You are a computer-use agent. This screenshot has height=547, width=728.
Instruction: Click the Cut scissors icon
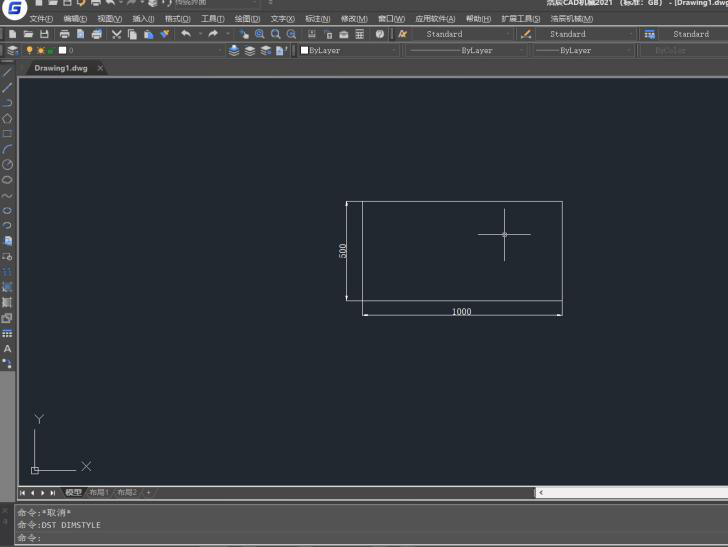pyautogui.click(x=117, y=34)
